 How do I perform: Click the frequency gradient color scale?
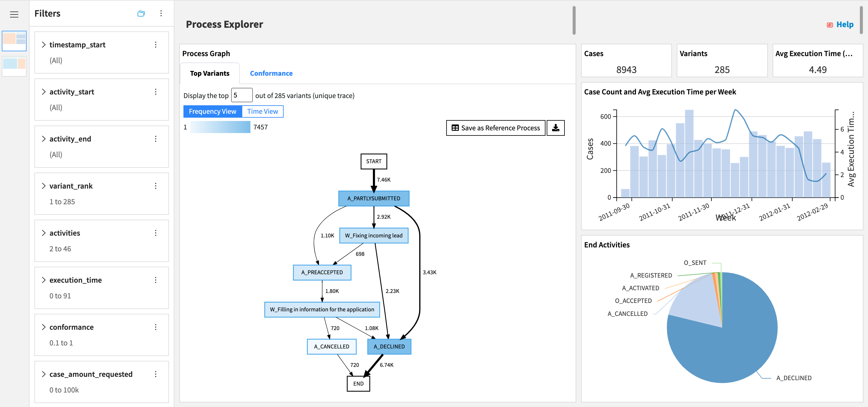click(x=219, y=127)
